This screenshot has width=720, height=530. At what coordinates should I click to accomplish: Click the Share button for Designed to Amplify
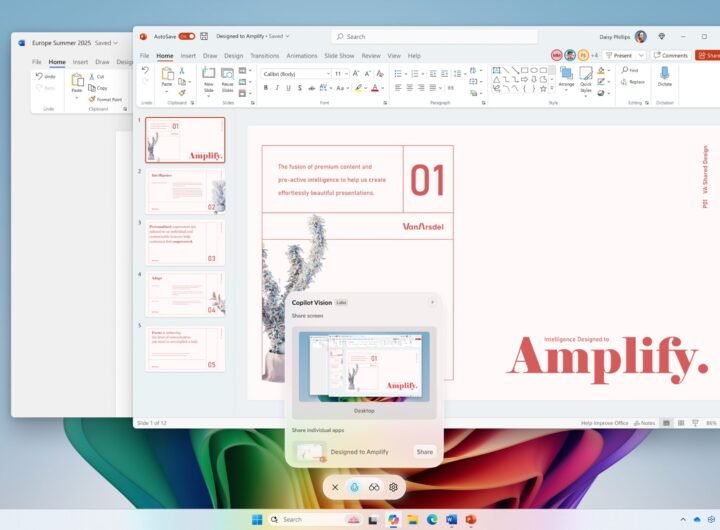(x=425, y=452)
